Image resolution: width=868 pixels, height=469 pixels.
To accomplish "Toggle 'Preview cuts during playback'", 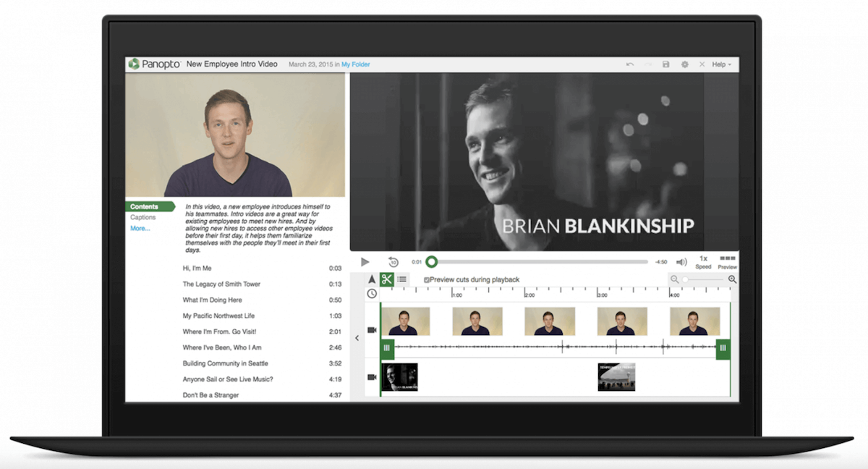I will [426, 279].
